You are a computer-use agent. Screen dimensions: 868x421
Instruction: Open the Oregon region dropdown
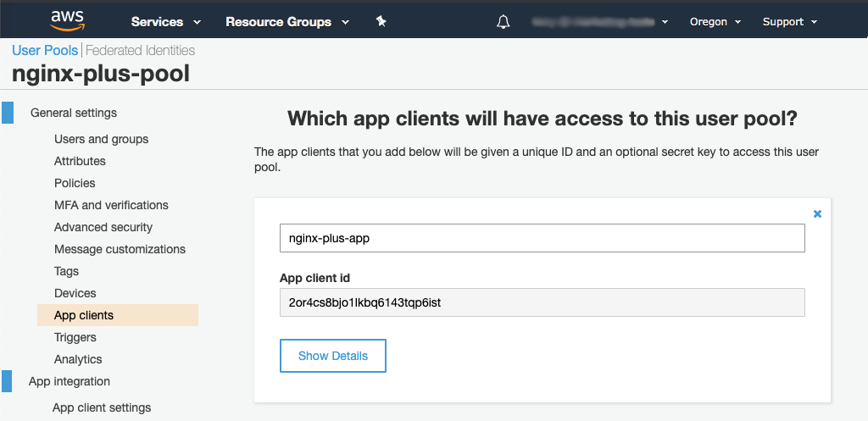[x=715, y=22]
